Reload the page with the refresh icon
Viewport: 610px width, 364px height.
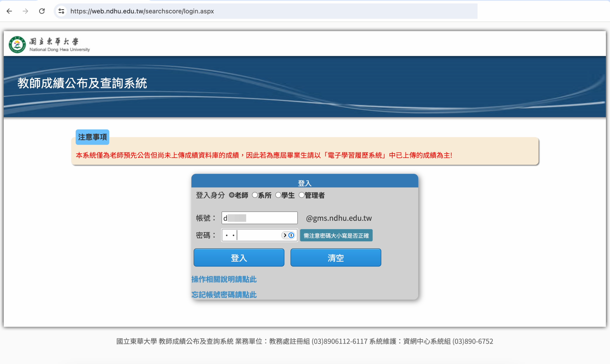point(42,11)
